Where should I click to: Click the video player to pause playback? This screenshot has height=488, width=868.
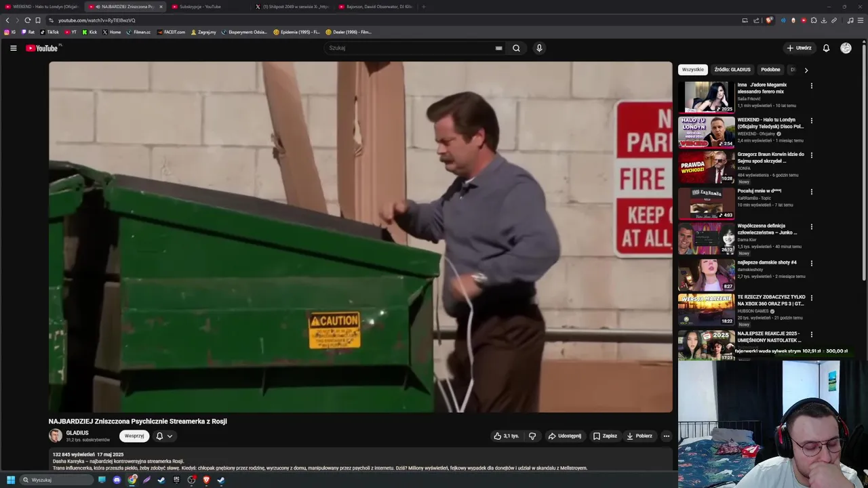pos(360,237)
